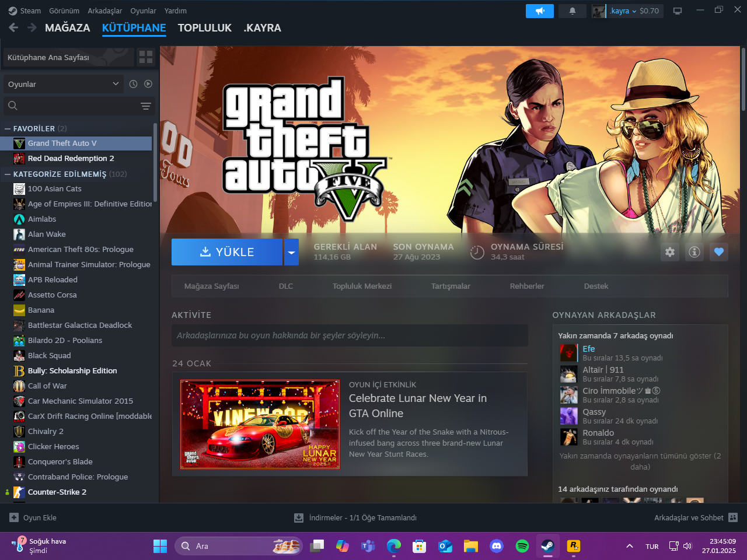Select Aimlabs game icon in library
The height and width of the screenshot is (560, 747).
19,219
